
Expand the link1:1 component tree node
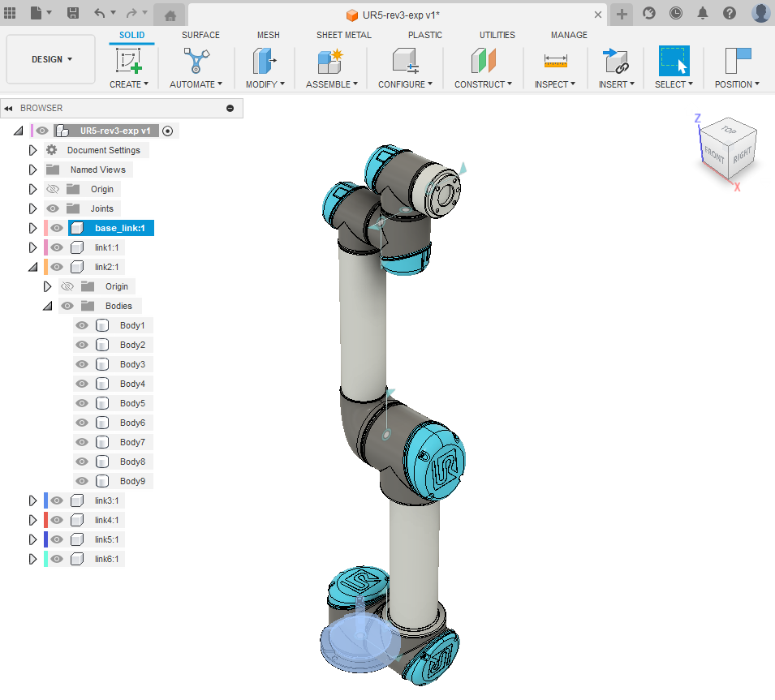[32, 247]
